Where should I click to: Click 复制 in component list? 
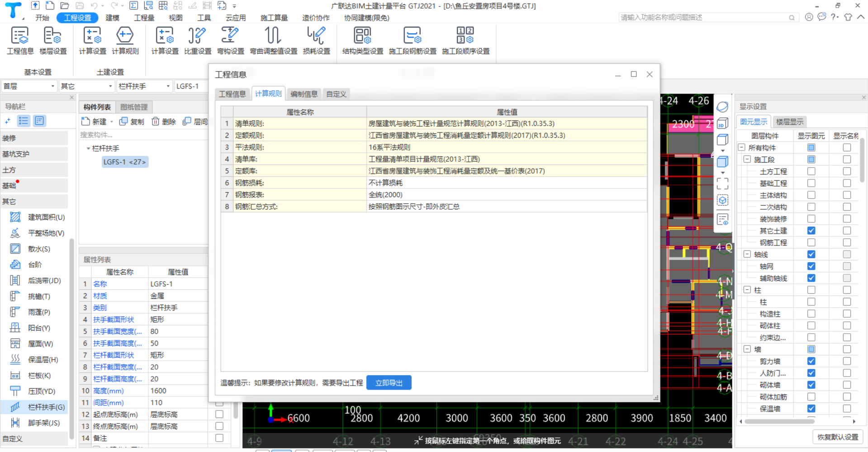tap(132, 122)
